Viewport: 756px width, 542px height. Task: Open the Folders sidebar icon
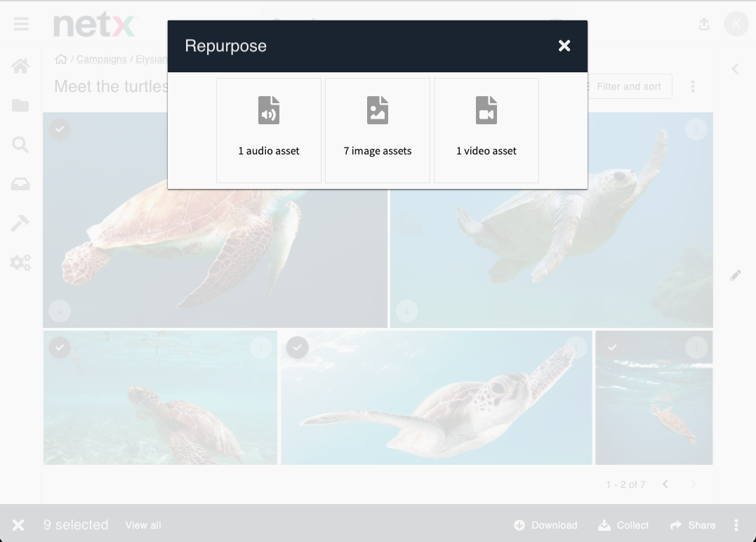pos(20,105)
